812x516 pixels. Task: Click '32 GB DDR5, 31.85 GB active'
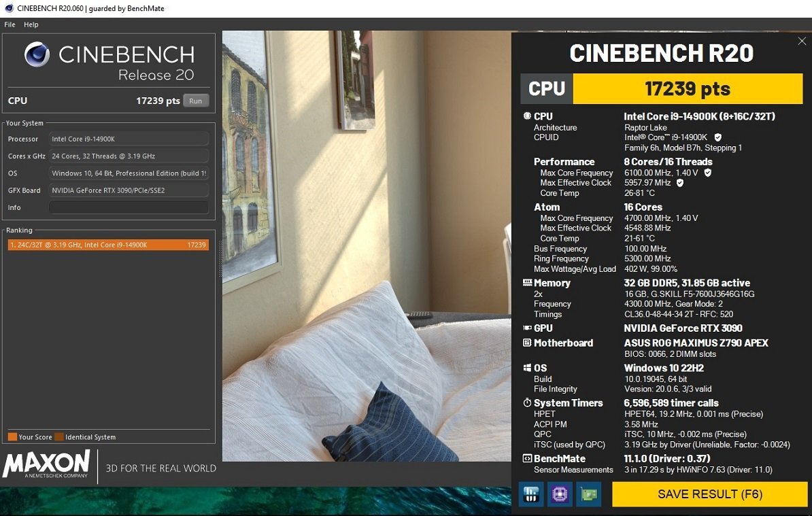click(687, 283)
